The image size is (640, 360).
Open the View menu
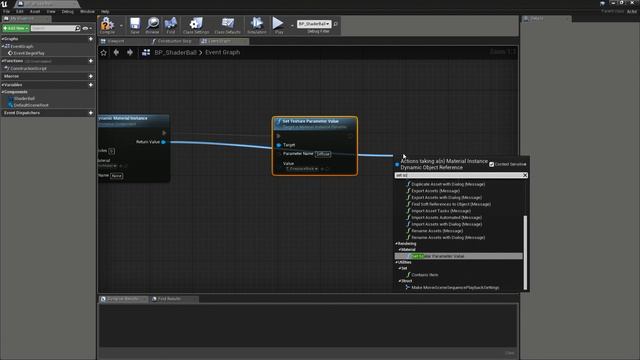pyautogui.click(x=51, y=11)
